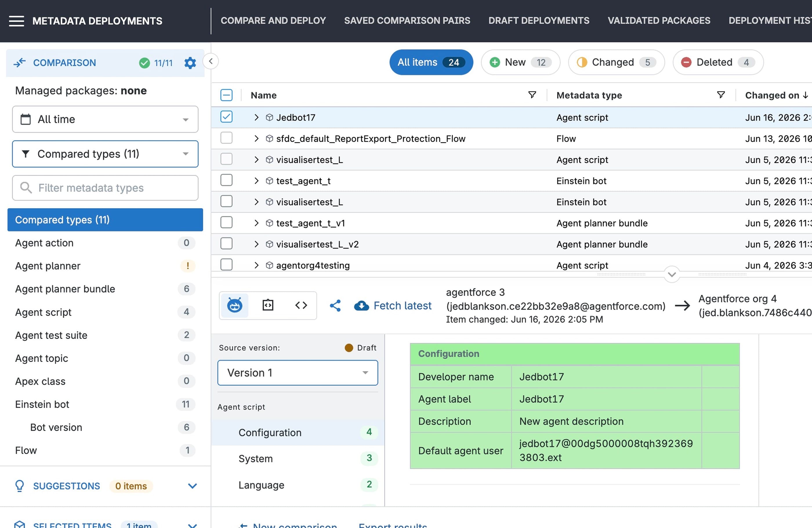The image size is (812, 528).
Task: Select Agent planner bundle type
Action: 105,289
